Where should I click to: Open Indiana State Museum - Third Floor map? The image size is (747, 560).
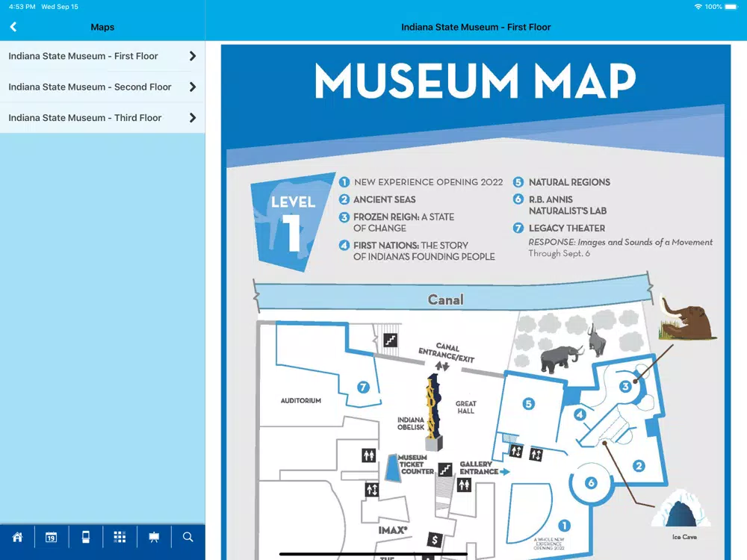click(102, 118)
